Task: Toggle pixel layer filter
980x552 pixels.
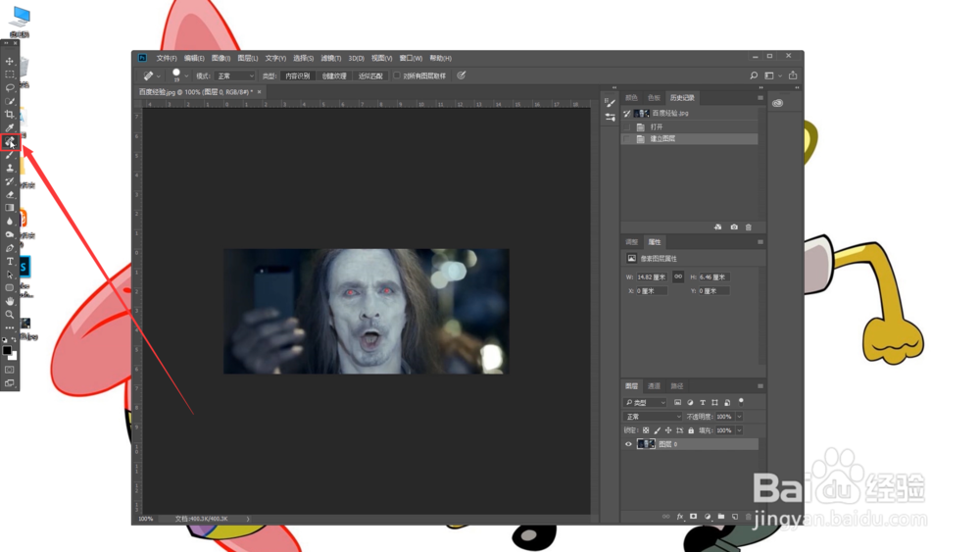Action: (677, 403)
